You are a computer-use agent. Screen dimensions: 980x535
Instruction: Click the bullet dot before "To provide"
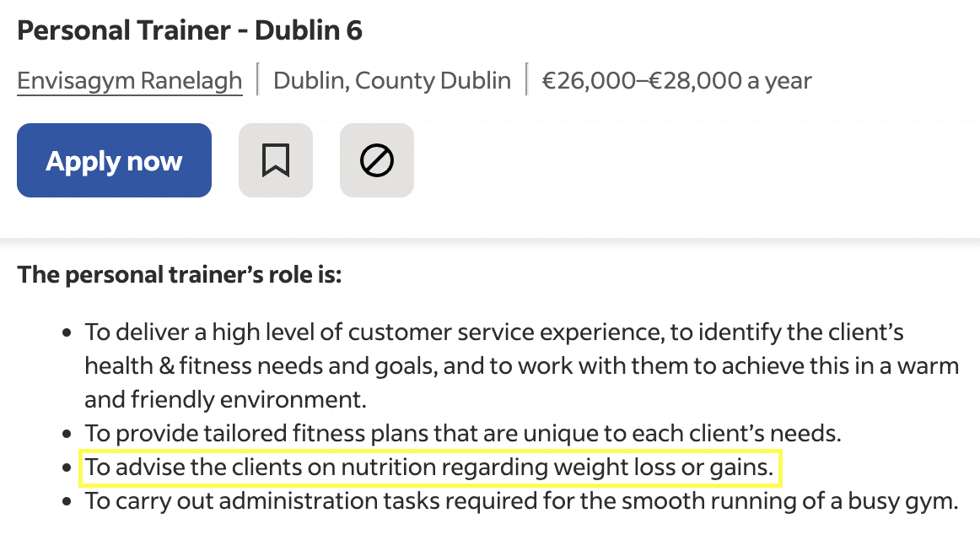click(68, 435)
